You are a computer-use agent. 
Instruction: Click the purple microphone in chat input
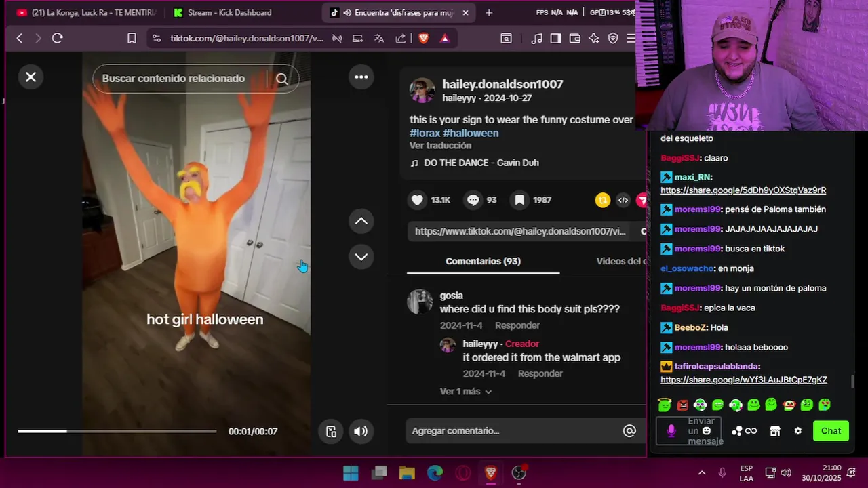[x=671, y=431]
